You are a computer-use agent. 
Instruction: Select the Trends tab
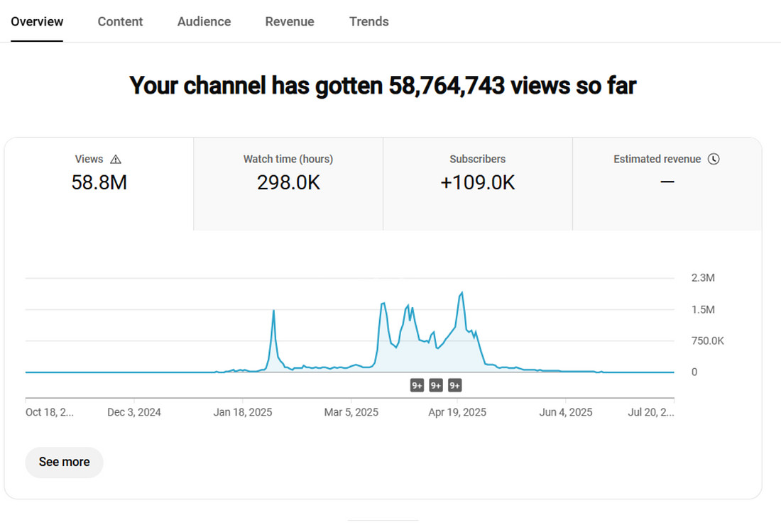coord(368,21)
